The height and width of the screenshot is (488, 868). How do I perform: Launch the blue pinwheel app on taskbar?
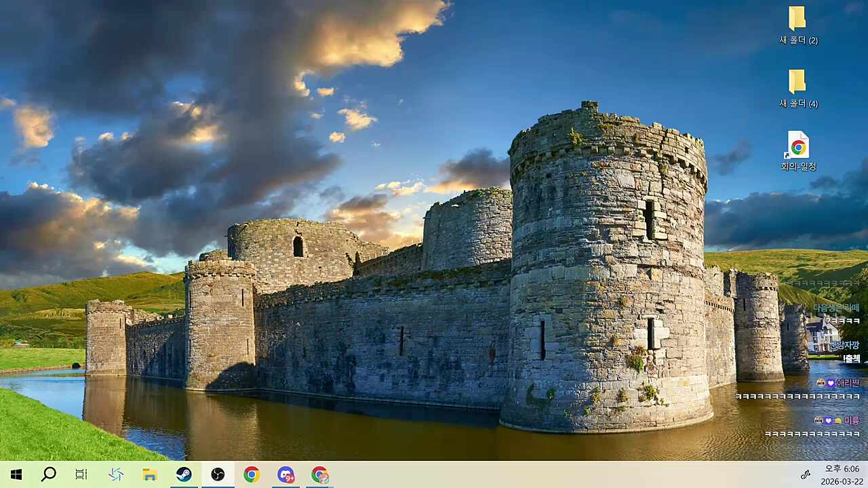(x=116, y=474)
